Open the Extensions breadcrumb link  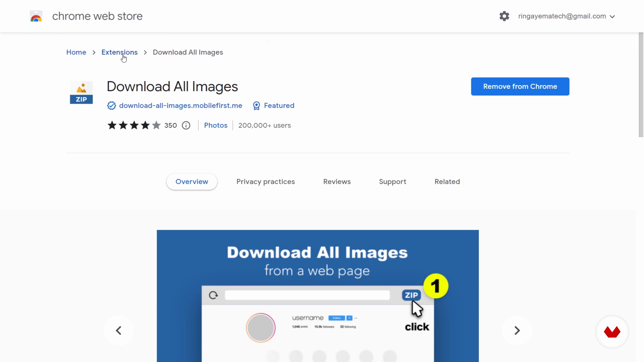120,52
